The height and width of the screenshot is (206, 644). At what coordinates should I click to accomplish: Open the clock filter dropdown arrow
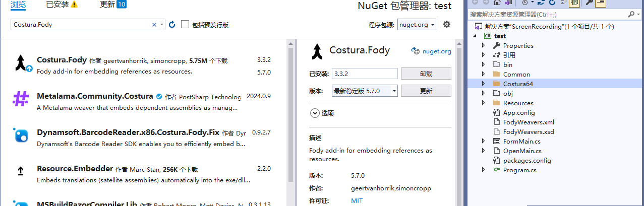point(532,2)
